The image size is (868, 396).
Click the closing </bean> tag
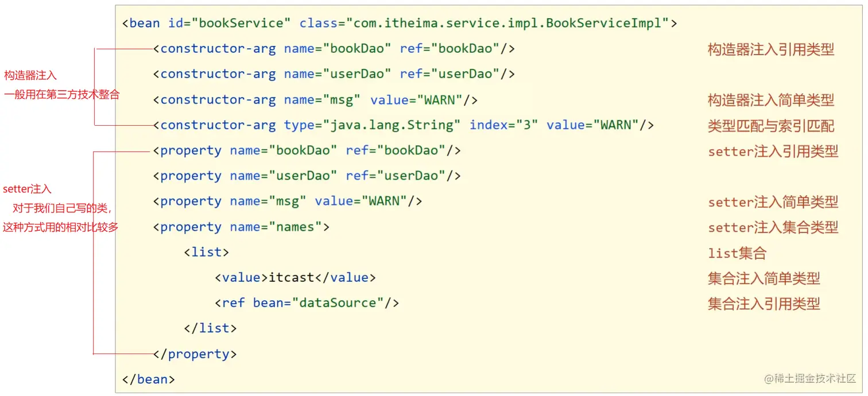(x=148, y=379)
